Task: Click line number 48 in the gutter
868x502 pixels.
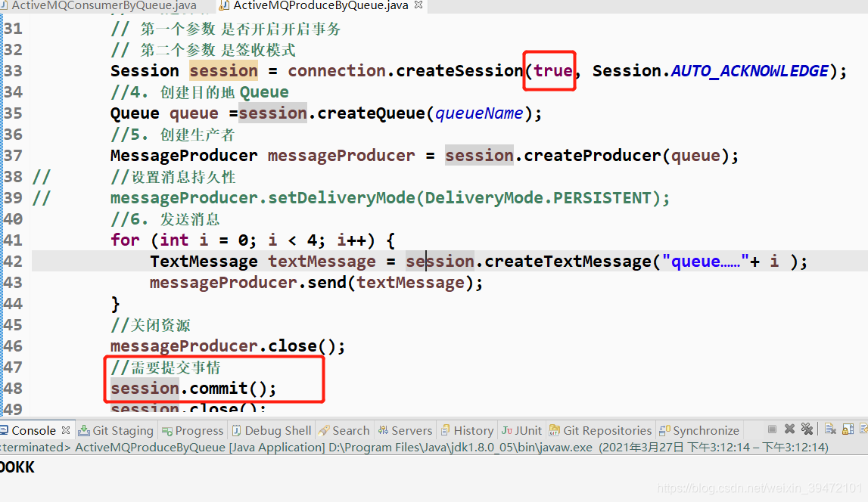Action: [x=13, y=388]
